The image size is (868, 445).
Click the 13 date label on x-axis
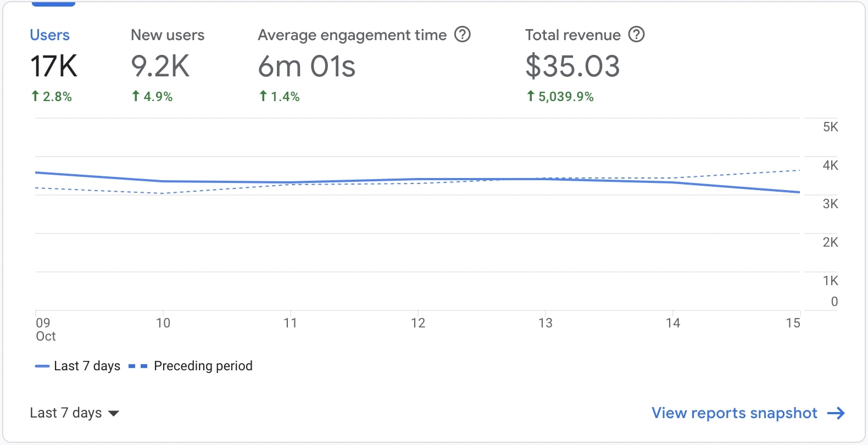545,322
